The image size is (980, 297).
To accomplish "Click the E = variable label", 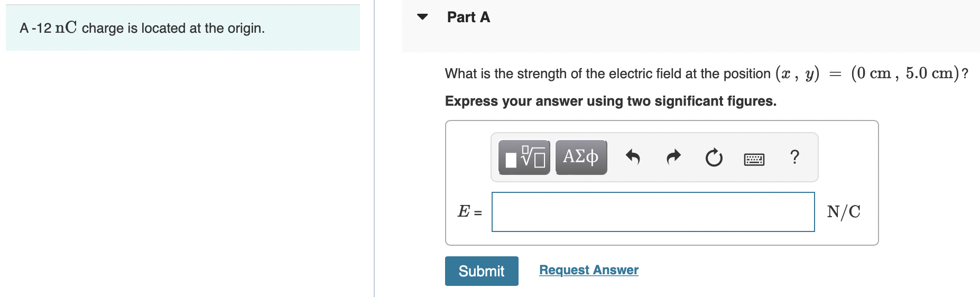I will pos(469,211).
